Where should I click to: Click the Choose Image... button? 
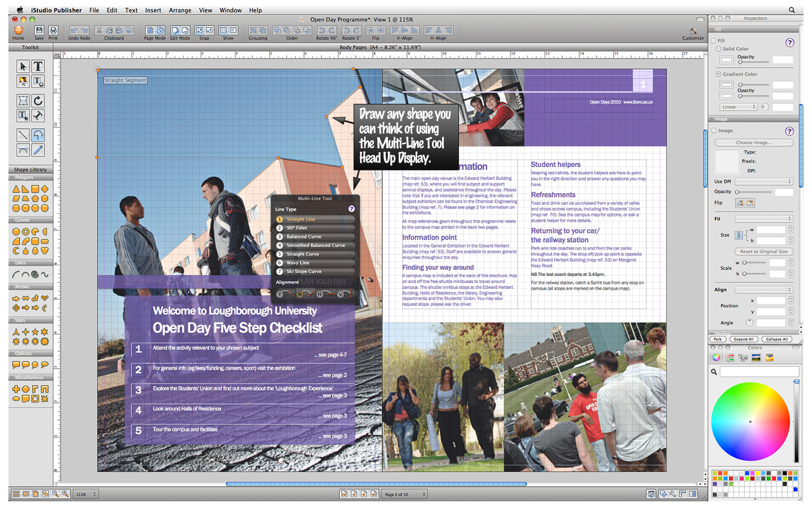pos(754,143)
